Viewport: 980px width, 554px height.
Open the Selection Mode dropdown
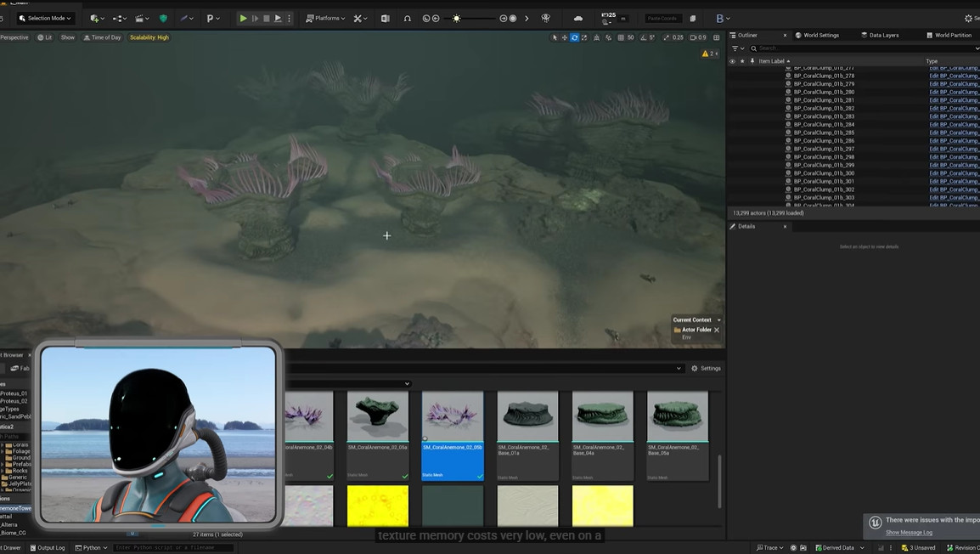click(x=45, y=18)
